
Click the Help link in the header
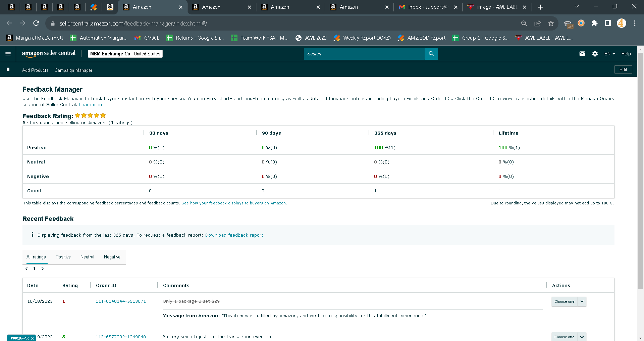click(x=626, y=54)
